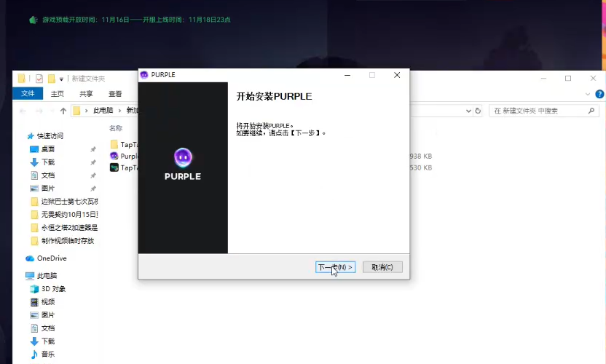Image resolution: width=606 pixels, height=364 pixels.
Task: Click the Purple installer file icon in list
Action: [x=114, y=156]
